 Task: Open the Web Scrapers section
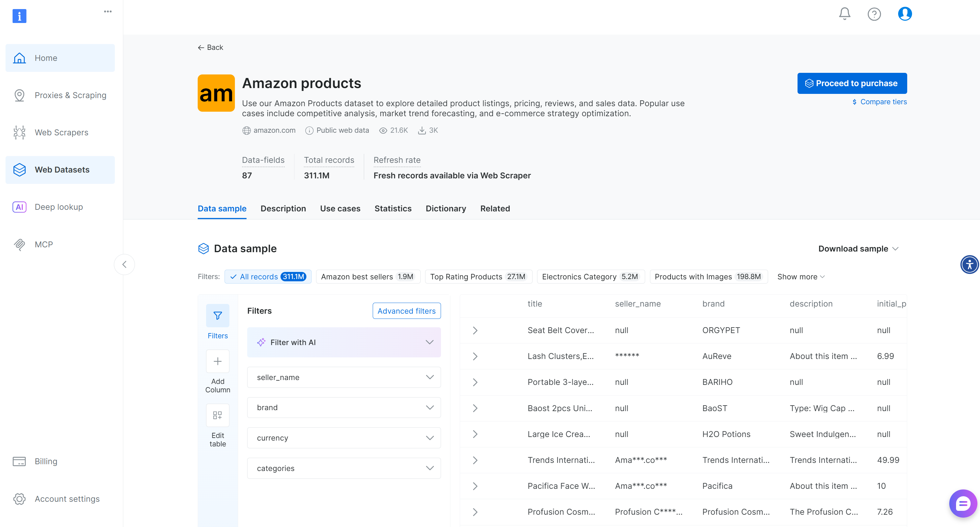61,132
